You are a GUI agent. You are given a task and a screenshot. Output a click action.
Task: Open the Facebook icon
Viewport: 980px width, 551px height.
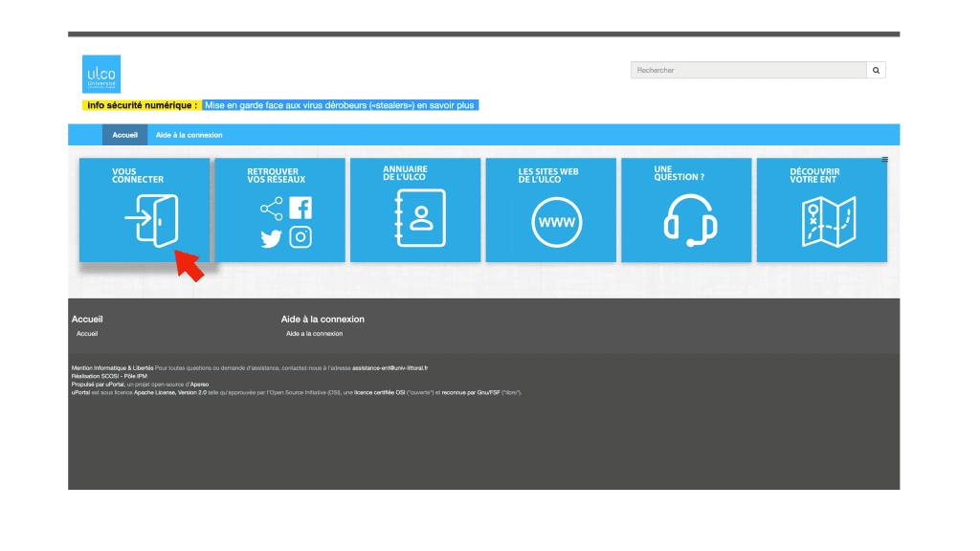pos(301,208)
